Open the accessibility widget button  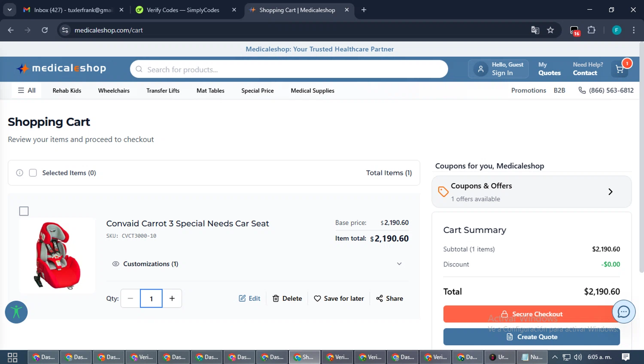coord(16,312)
